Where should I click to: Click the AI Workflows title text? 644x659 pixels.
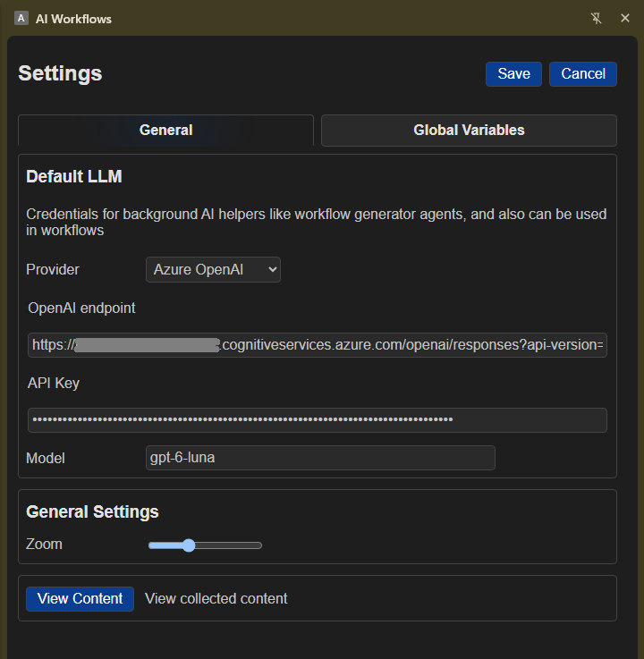pyautogui.click(x=73, y=19)
